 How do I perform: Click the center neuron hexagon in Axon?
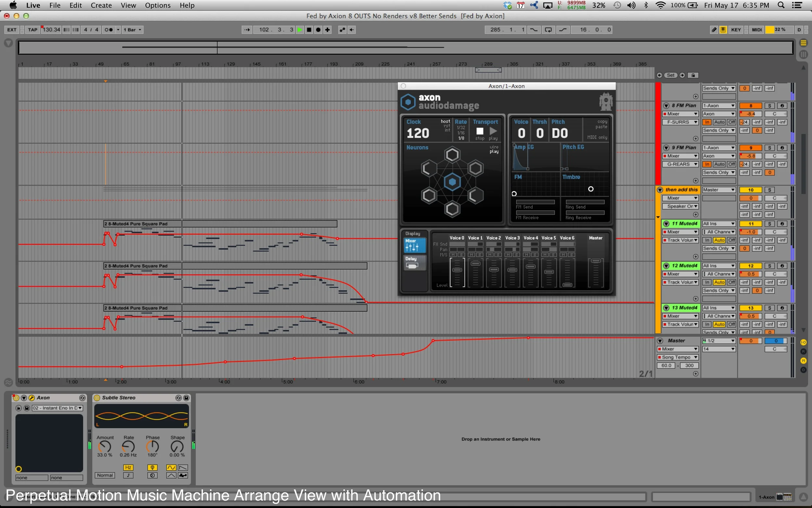click(x=452, y=182)
